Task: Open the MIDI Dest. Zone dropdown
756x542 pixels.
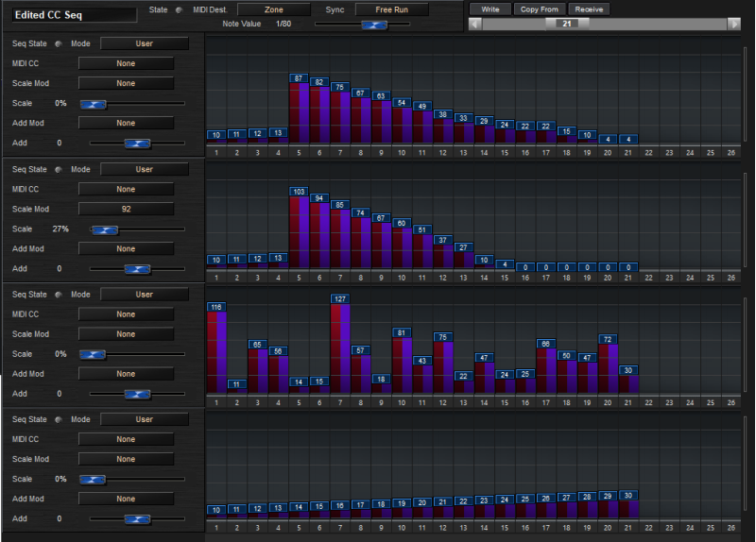Action: click(273, 9)
